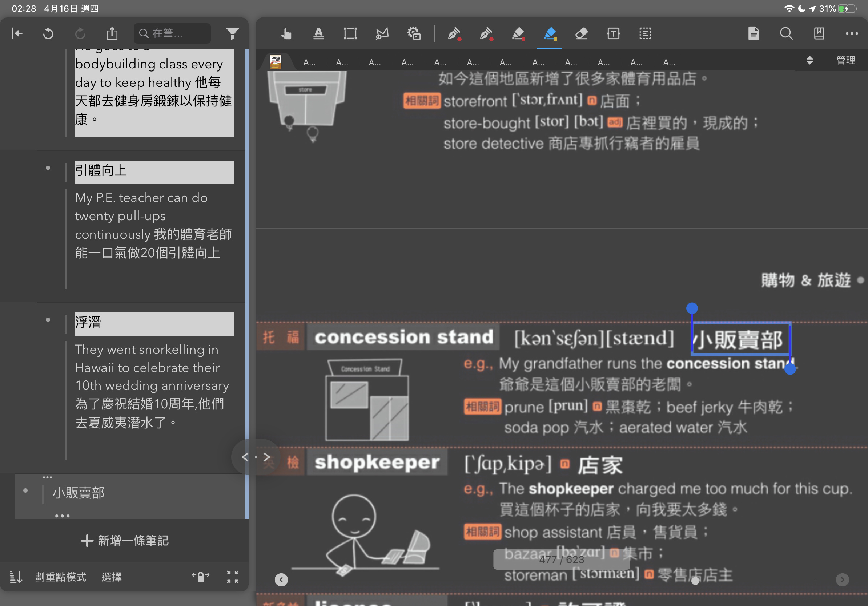The image size is (868, 606).
Task: Expand the tab list sort arrows
Action: [x=809, y=60]
